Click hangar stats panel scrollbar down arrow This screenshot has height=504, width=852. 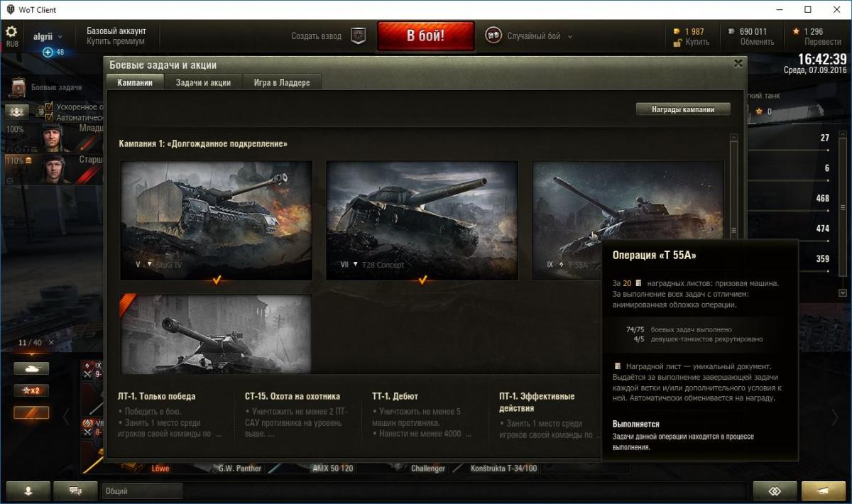[843, 292]
